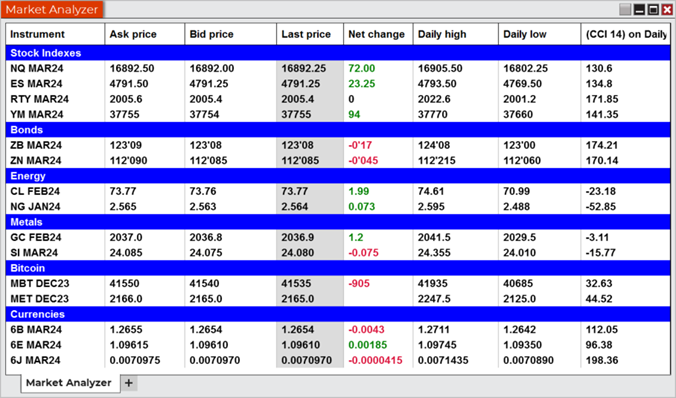Click ZN daily high 112'215
This screenshot has height=398, width=676.
[437, 160]
